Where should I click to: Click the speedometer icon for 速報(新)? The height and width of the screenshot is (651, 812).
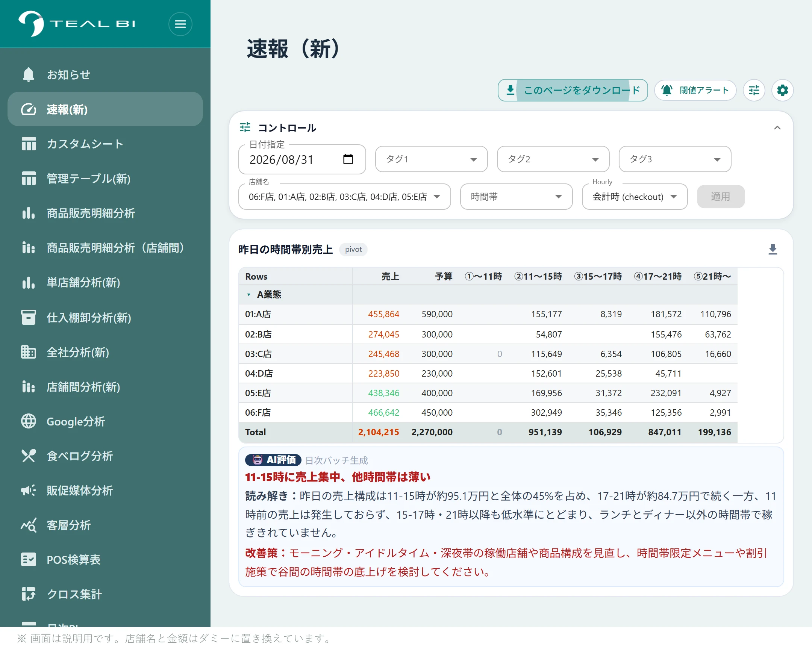(28, 109)
